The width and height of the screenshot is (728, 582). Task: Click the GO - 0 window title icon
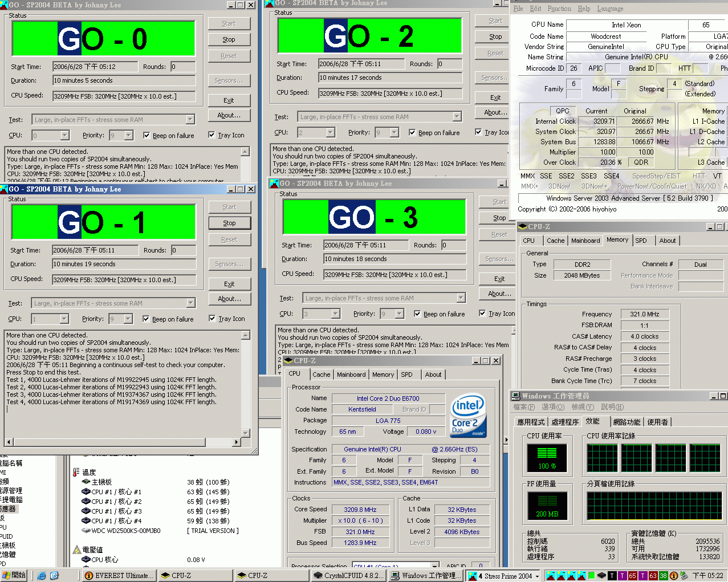point(4,5)
